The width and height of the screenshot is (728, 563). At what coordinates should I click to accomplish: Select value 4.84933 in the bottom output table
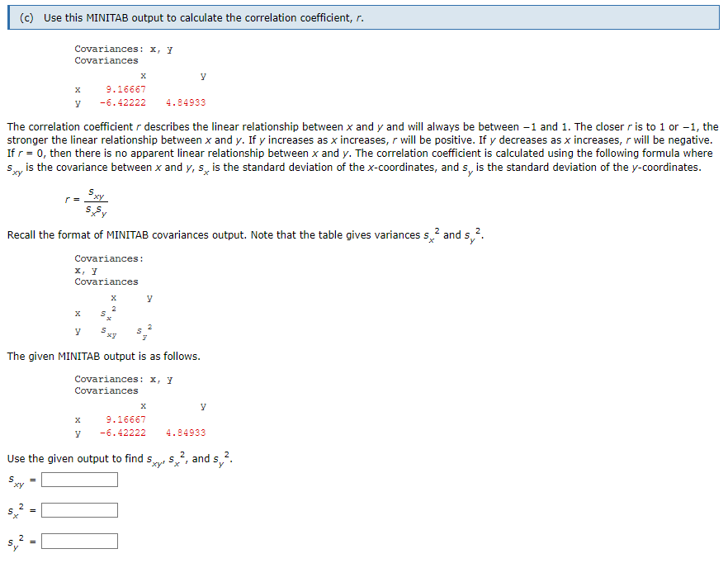point(186,432)
